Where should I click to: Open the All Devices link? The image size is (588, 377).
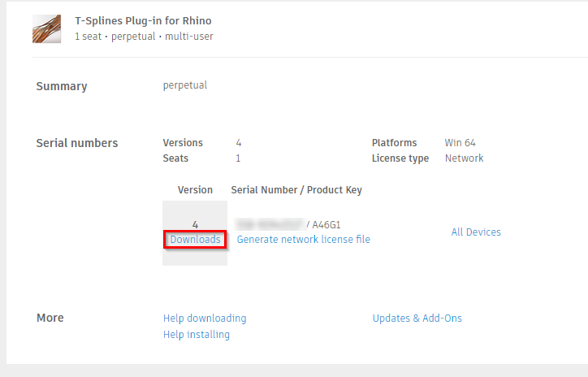(476, 232)
